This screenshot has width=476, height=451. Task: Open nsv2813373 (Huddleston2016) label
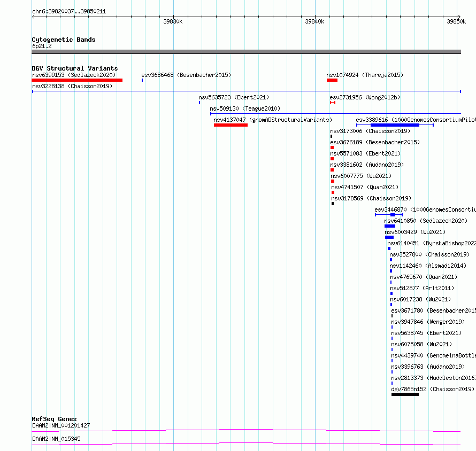(434, 378)
